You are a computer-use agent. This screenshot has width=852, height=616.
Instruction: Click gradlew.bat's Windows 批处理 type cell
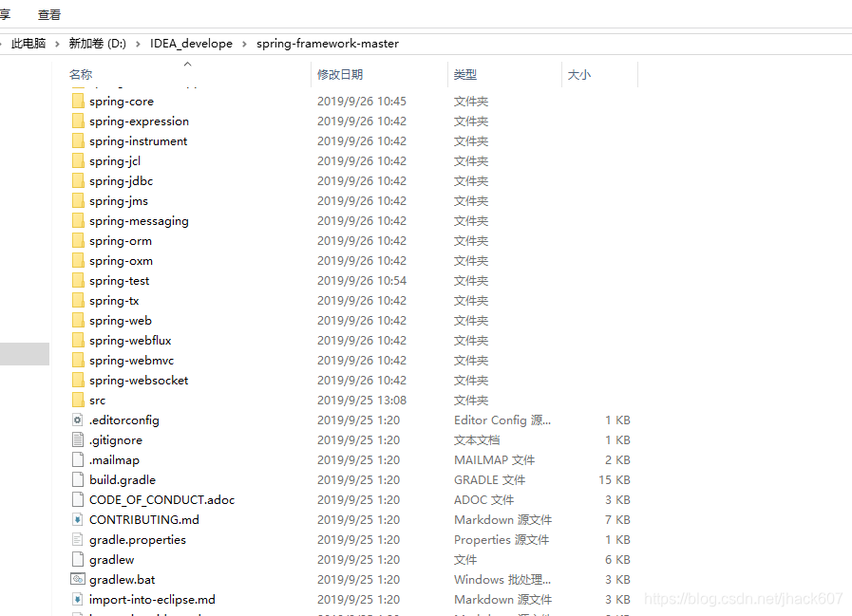tap(502, 580)
